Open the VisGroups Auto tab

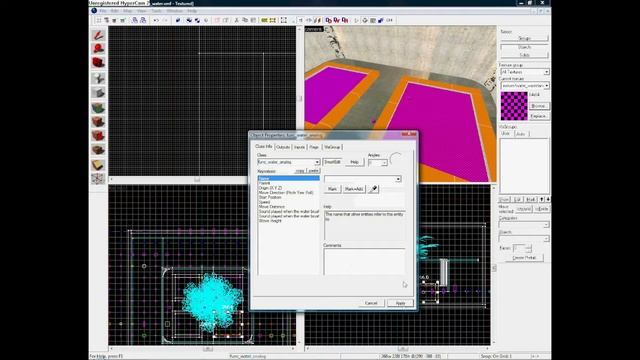[521, 134]
